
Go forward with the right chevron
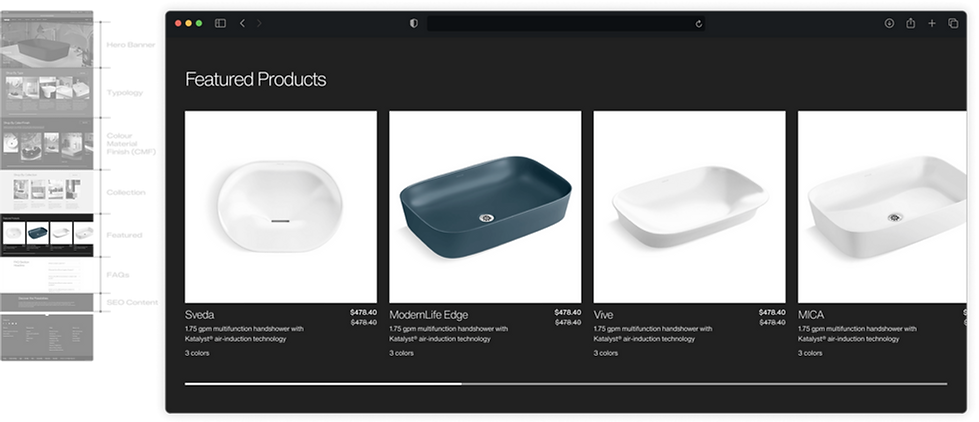(259, 23)
